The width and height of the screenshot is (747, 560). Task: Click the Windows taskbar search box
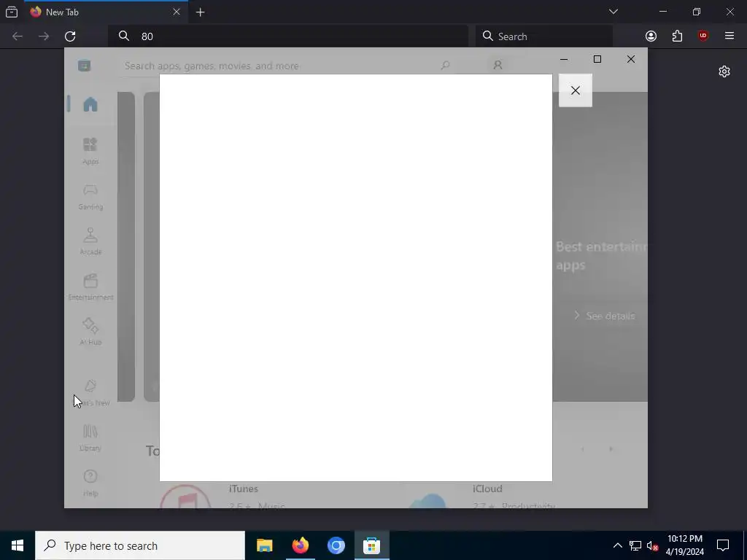point(140,545)
